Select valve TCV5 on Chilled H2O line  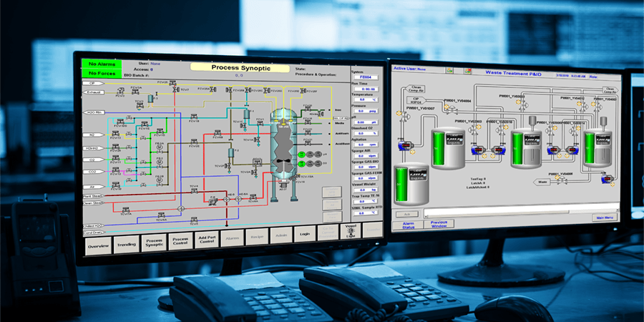coord(194,220)
